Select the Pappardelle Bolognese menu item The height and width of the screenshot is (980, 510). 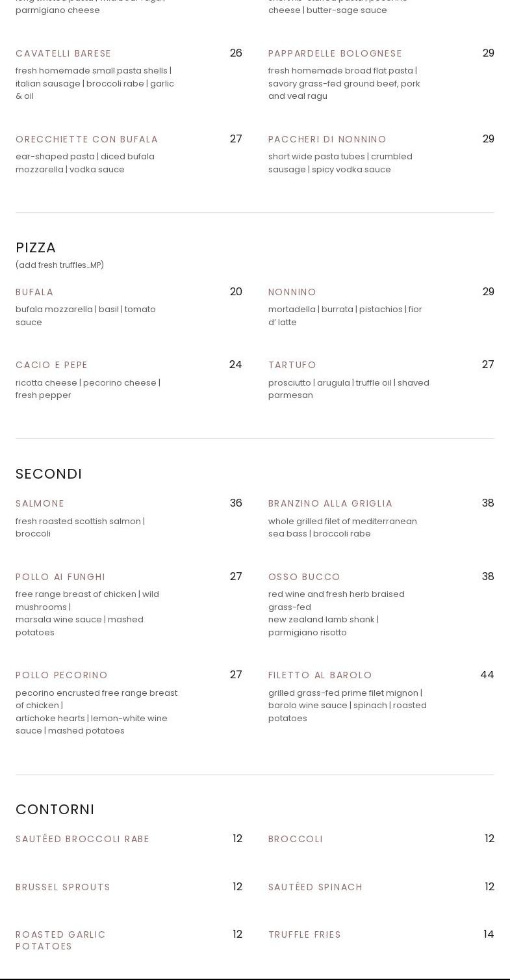335,53
